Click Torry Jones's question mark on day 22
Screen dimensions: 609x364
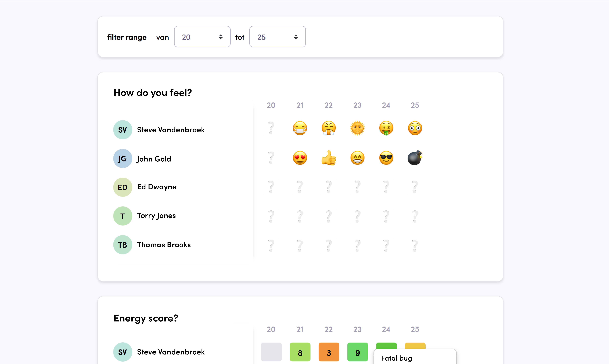coord(329,216)
